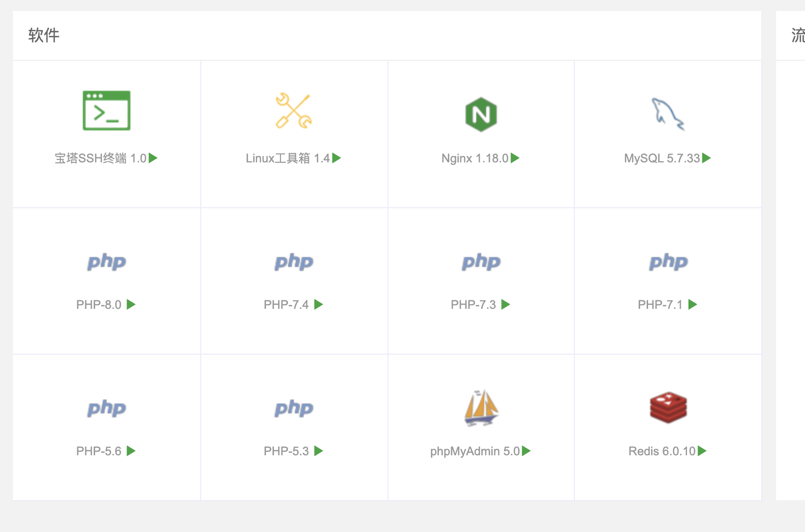This screenshot has height=532, width=805.
Task: Open Redis 6.0.10 label link
Action: (662, 451)
